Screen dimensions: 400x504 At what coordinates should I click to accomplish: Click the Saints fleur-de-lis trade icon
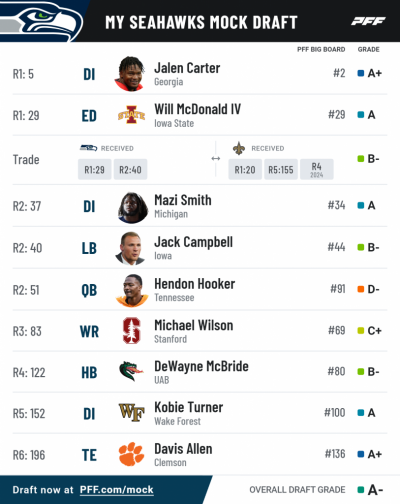[239, 148]
